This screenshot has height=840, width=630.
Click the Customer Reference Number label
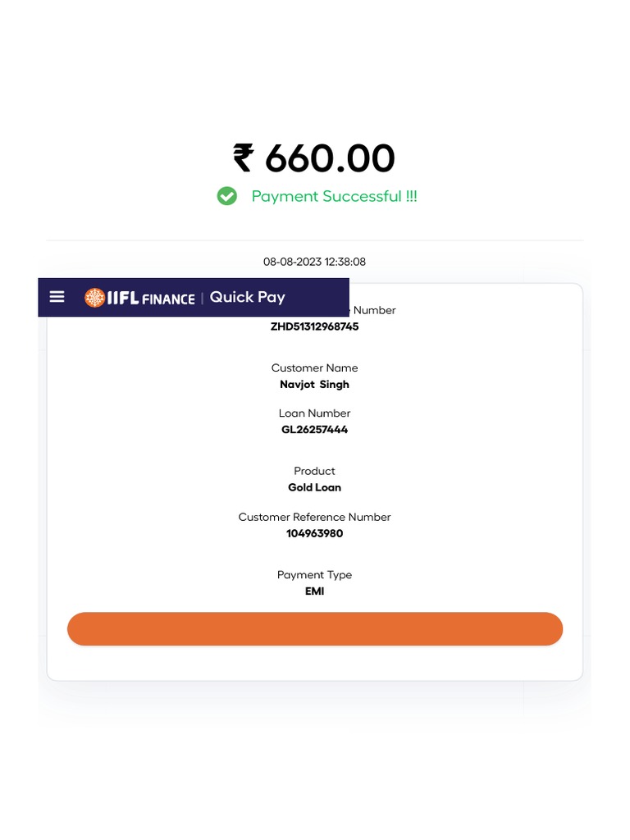pyautogui.click(x=314, y=517)
